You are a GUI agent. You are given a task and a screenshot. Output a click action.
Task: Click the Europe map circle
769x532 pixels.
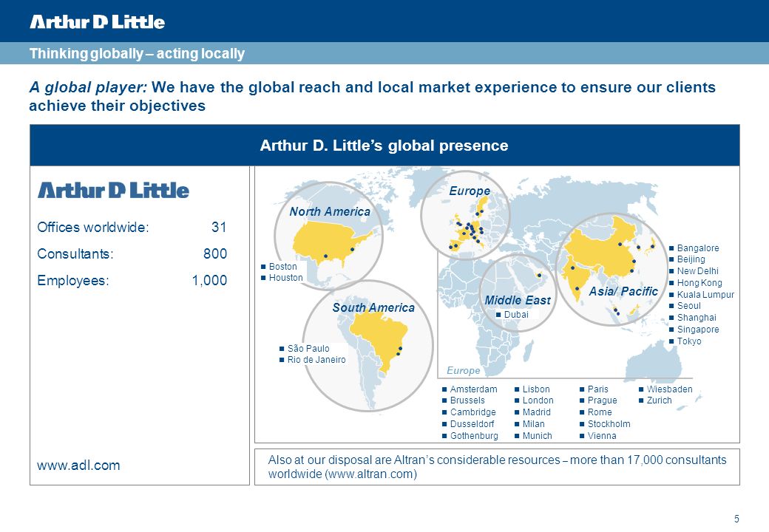[465, 214]
